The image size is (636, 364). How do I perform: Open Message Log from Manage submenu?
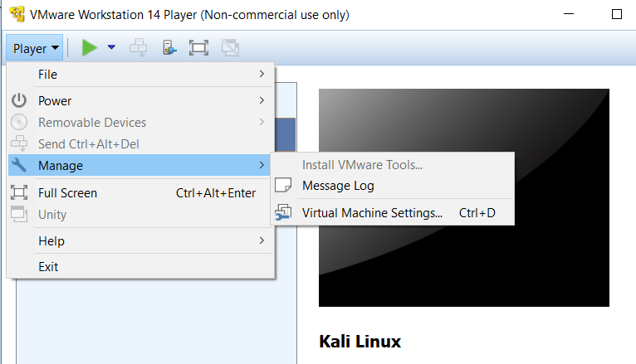(x=393, y=186)
